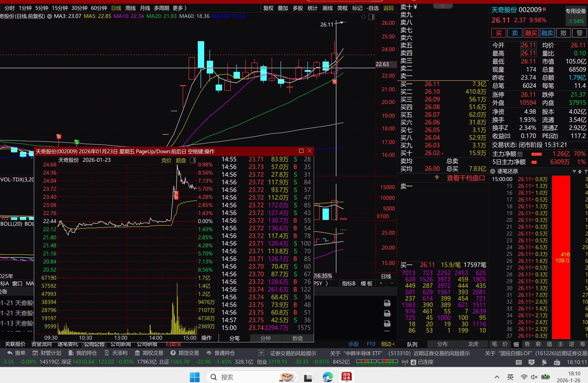Image resolution: width=588 pixels, height=383 pixels.
Task: Open 撤单 cancel order arrow icon
Action: click(x=10, y=353)
